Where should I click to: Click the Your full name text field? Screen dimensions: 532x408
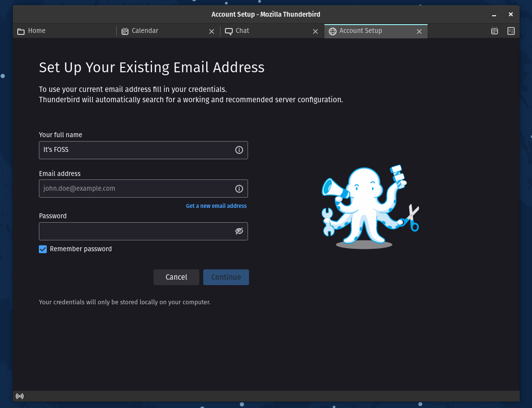135,150
